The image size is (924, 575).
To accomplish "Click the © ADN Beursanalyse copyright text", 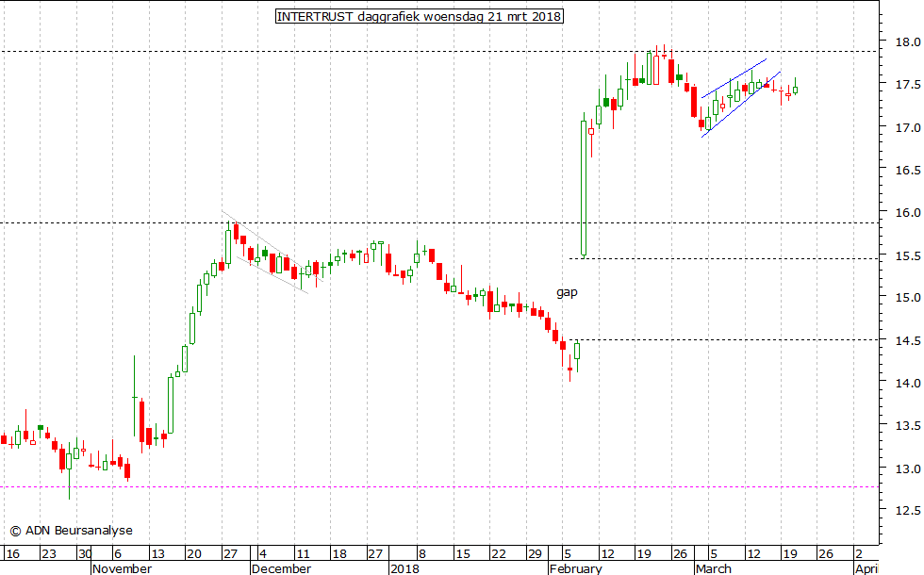I will tap(72, 530).
